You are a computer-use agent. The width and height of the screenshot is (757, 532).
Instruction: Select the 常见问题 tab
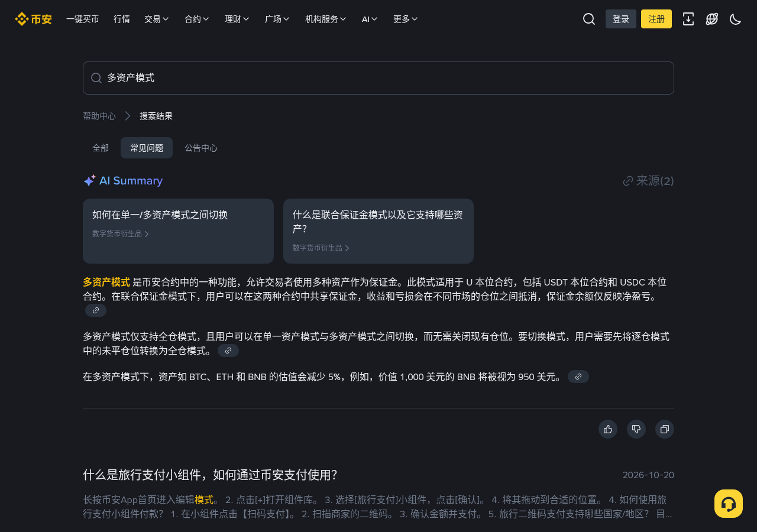(147, 148)
